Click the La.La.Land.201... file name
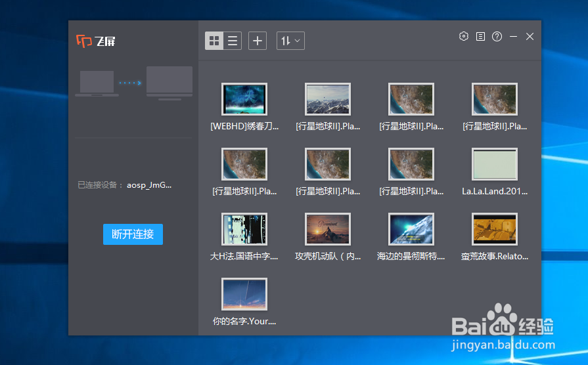The width and height of the screenshot is (588, 365). (495, 192)
